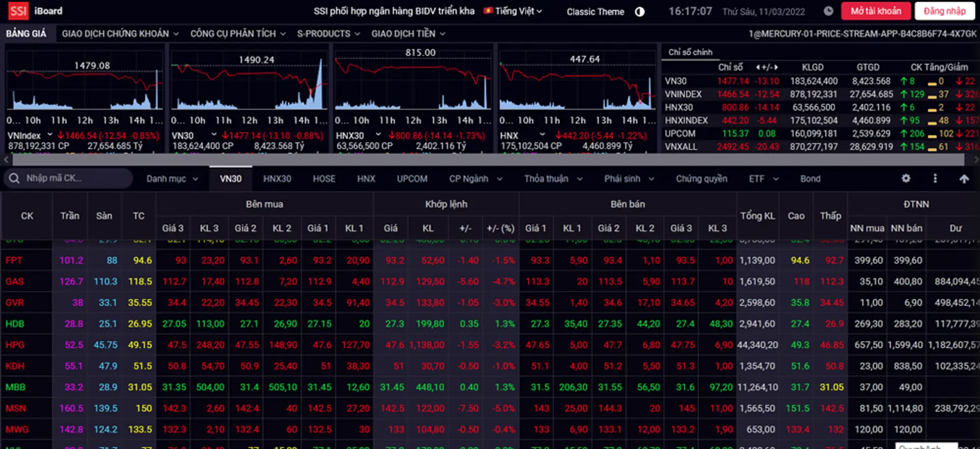Open the Chứng quyền tab
The width and height of the screenshot is (980, 449).
coord(701,179)
